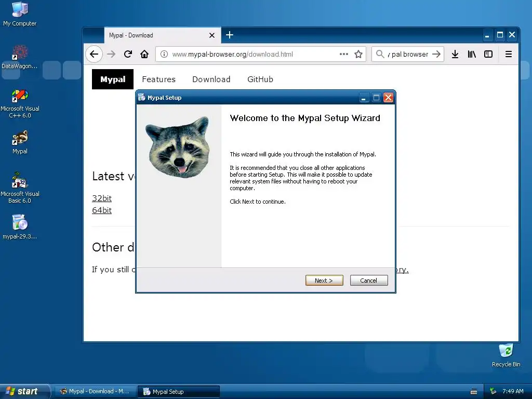The height and width of the screenshot is (399, 532).
Task: Click the browser Back arrow button
Action: click(x=94, y=54)
